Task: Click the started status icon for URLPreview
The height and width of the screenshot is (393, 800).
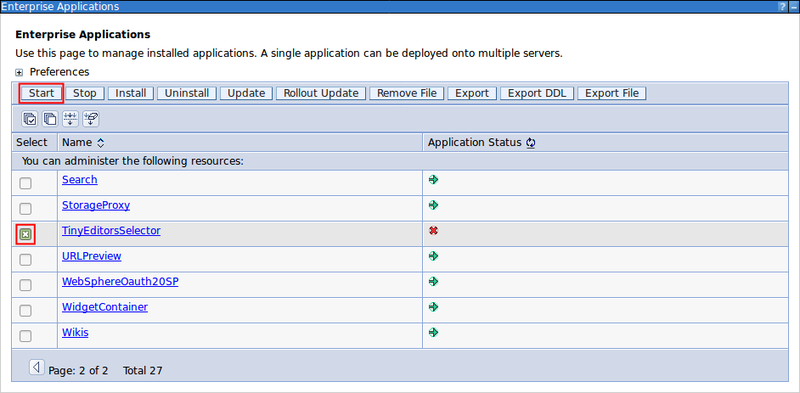Action: coord(434,256)
